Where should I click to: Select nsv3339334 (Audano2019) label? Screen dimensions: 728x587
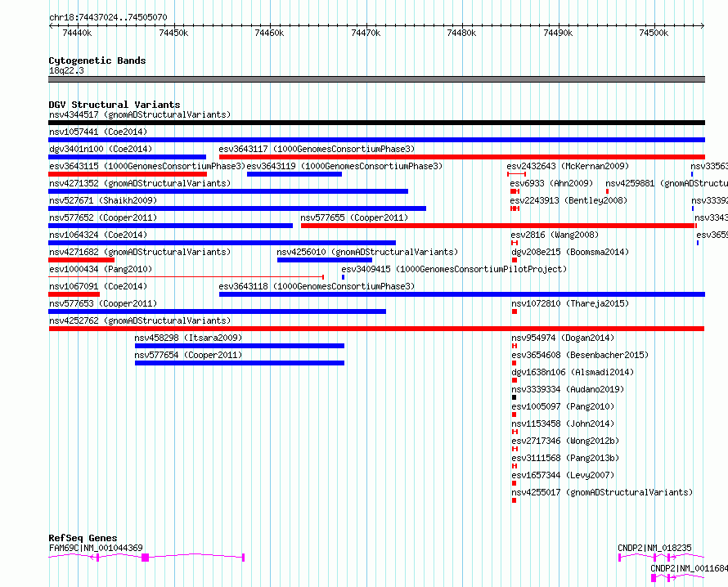568,389
